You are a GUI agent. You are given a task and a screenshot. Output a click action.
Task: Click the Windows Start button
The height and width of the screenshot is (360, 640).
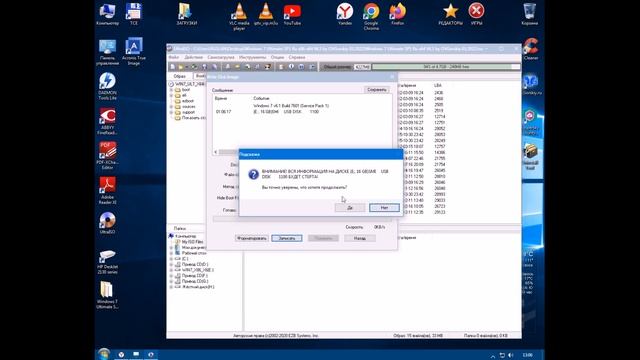pyautogui.click(x=104, y=354)
